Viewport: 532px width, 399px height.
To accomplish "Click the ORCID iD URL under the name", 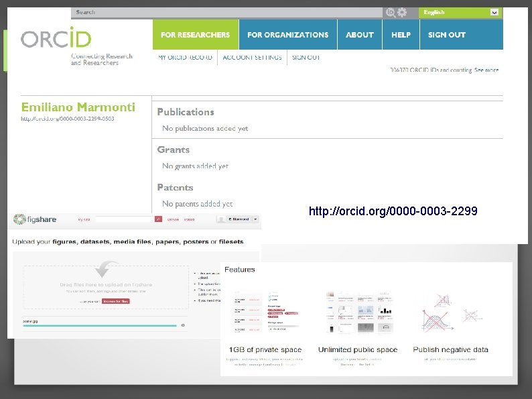I will coord(68,119).
